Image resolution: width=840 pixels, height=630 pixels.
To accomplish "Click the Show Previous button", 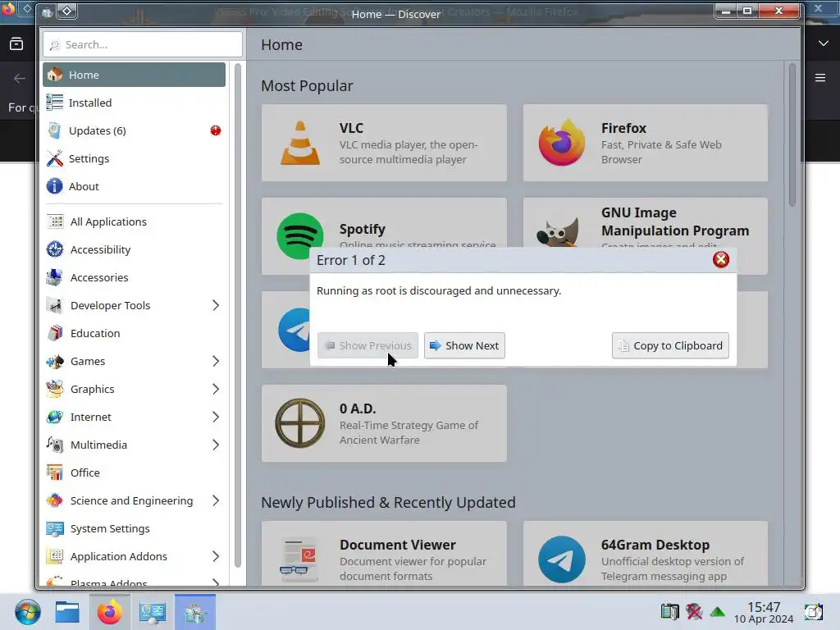I will pyautogui.click(x=367, y=345).
